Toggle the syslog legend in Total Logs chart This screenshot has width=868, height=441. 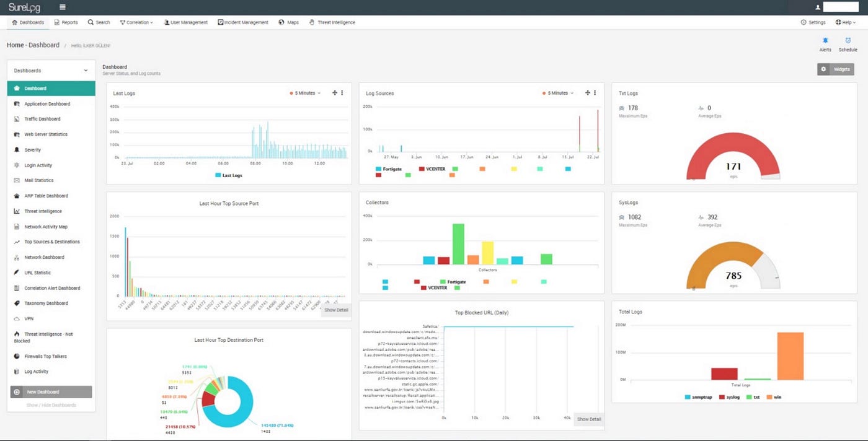tap(729, 396)
